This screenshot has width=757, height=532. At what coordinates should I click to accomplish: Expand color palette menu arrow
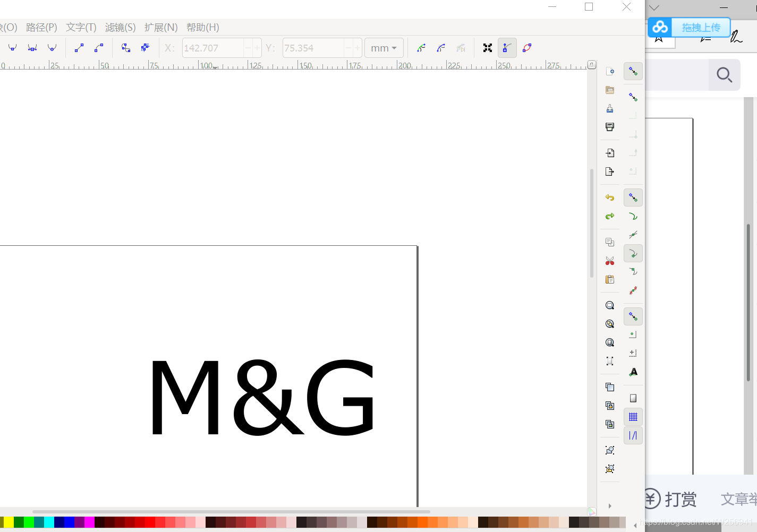click(x=635, y=526)
